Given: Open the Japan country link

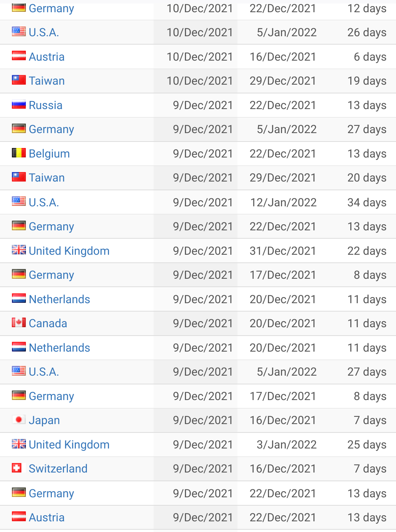Looking at the screenshot, I should click(44, 420).
